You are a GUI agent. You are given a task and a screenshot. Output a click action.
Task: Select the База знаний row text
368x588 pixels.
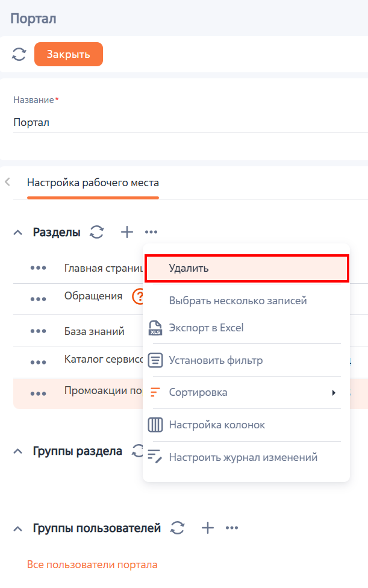tap(95, 331)
